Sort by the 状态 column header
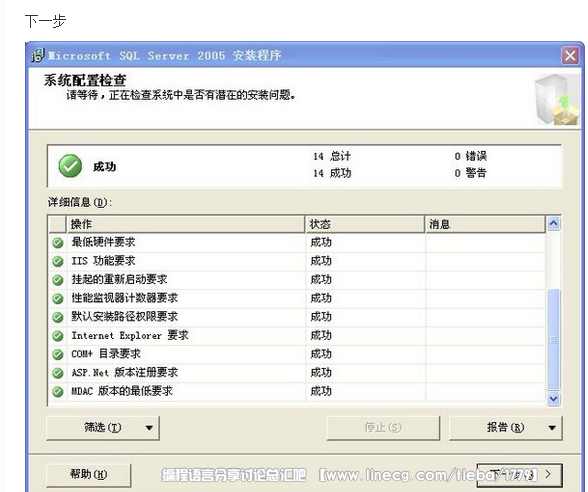Screen dimensions: 588x492 pos(365,224)
